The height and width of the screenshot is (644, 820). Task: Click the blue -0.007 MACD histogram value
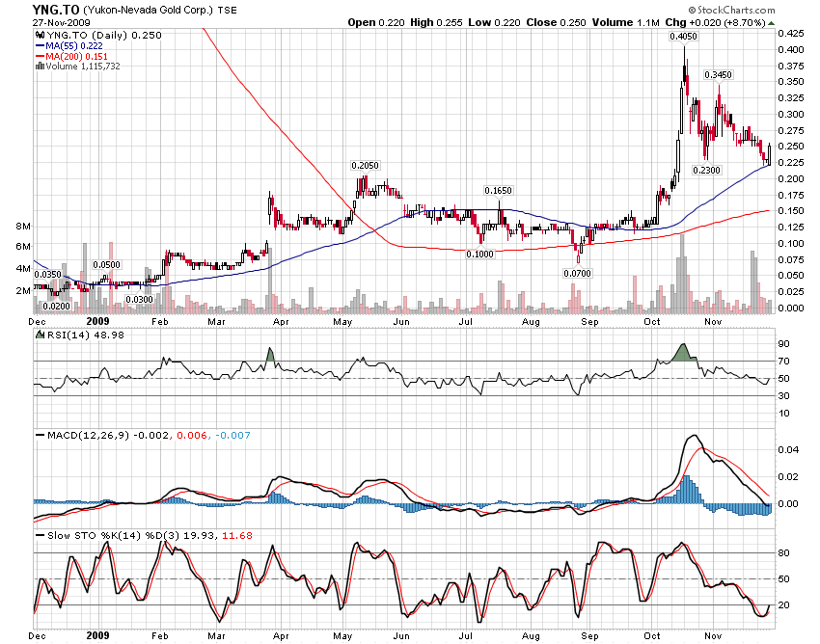pos(232,435)
